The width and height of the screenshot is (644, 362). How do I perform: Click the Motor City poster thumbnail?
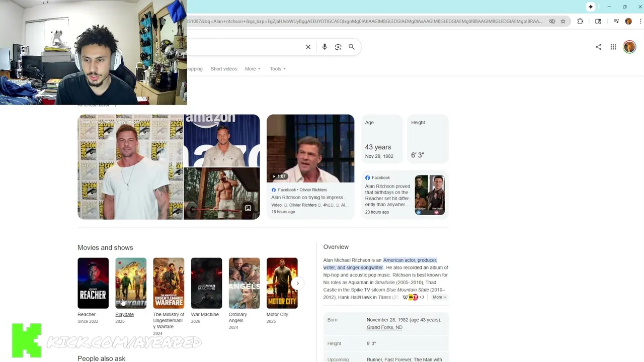point(282,283)
